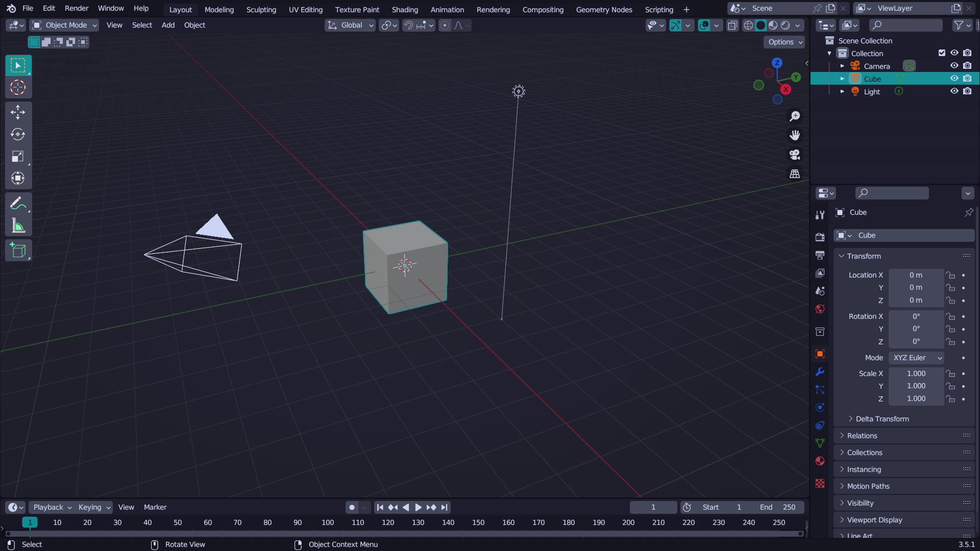980x551 pixels.
Task: Click the Options button in viewport
Action: 784,41
